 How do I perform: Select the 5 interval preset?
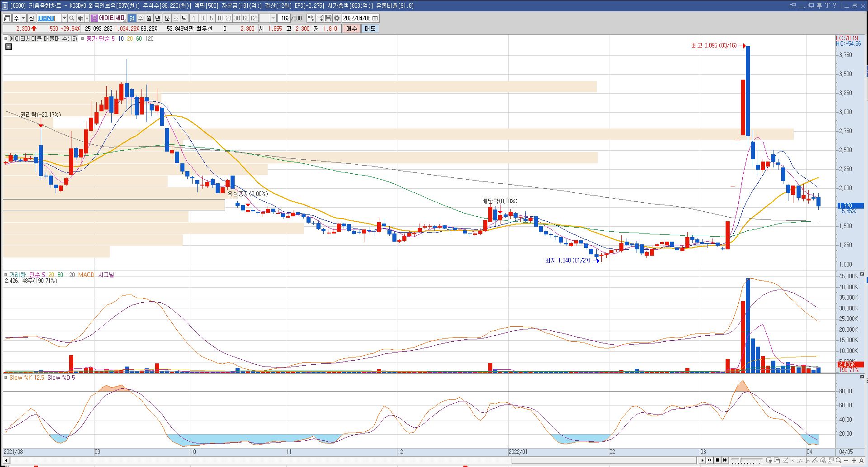point(211,18)
